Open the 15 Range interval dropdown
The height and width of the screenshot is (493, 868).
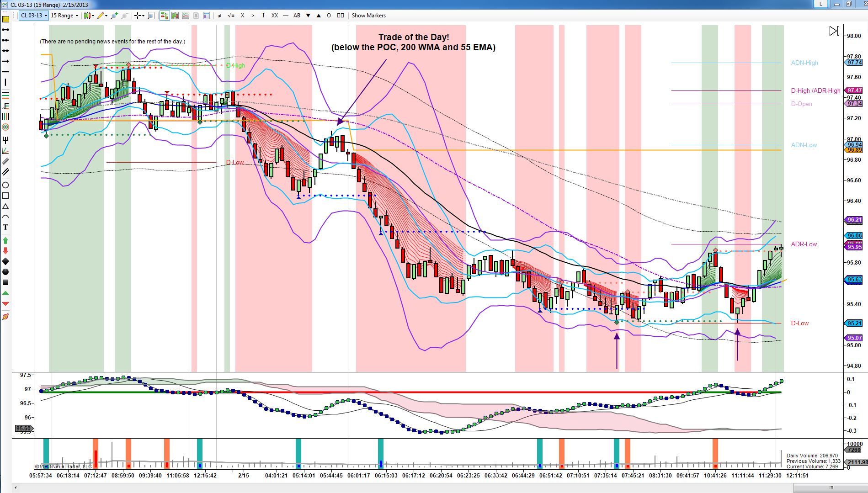pos(64,16)
